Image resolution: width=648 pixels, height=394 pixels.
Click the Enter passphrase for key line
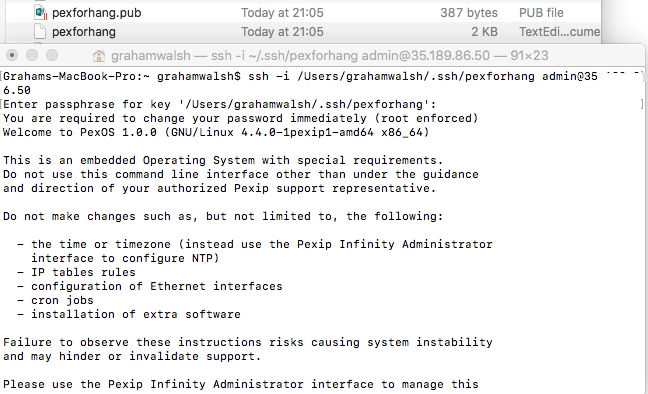coord(219,104)
